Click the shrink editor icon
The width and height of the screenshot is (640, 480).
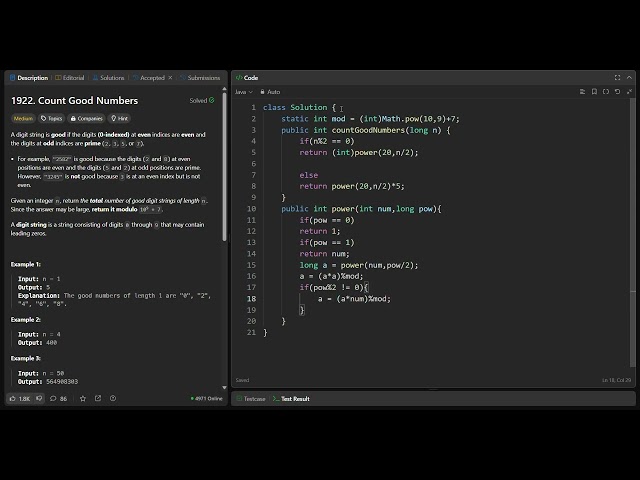[629, 92]
